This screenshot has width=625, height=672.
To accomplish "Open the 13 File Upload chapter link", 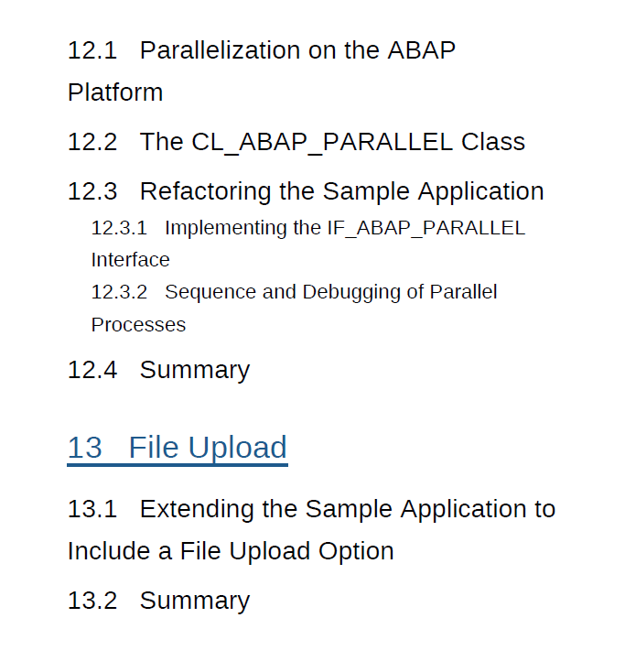I will tap(207, 448).
